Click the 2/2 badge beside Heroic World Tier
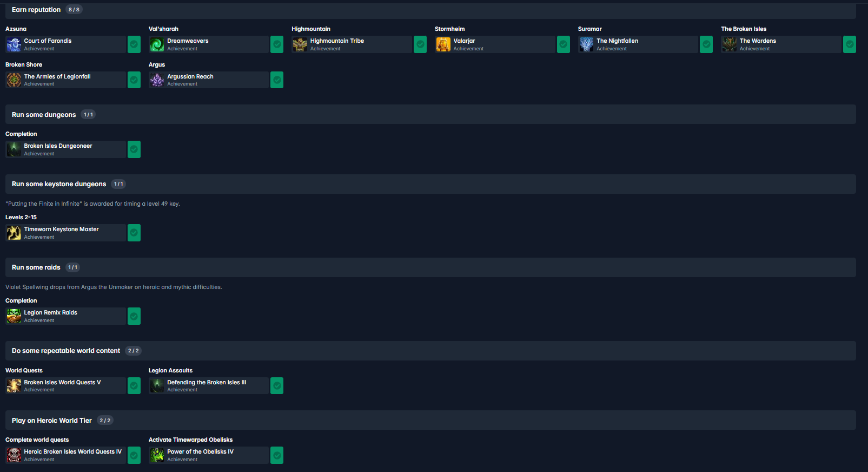The width and height of the screenshot is (868, 472). pyautogui.click(x=105, y=421)
